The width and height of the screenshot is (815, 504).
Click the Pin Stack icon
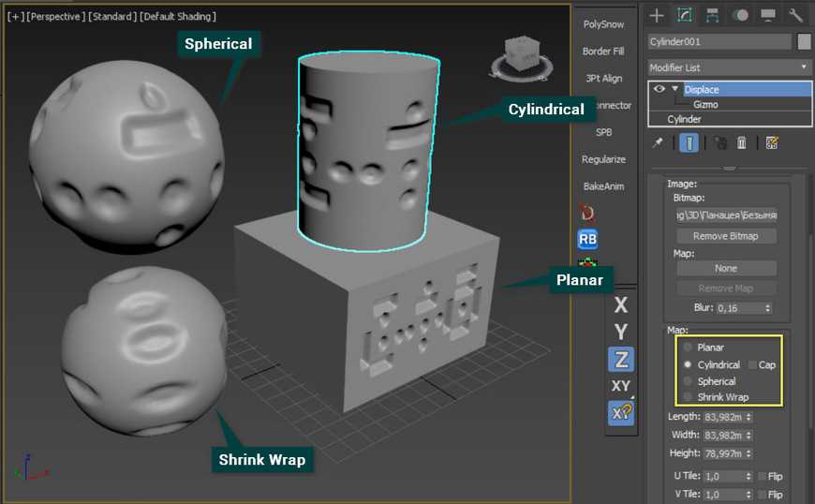coord(658,142)
